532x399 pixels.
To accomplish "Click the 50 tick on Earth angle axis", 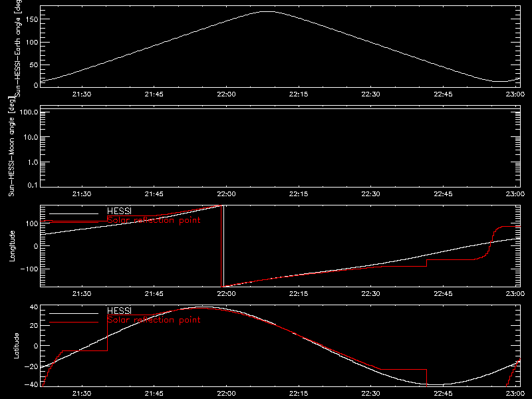I will point(34,65).
